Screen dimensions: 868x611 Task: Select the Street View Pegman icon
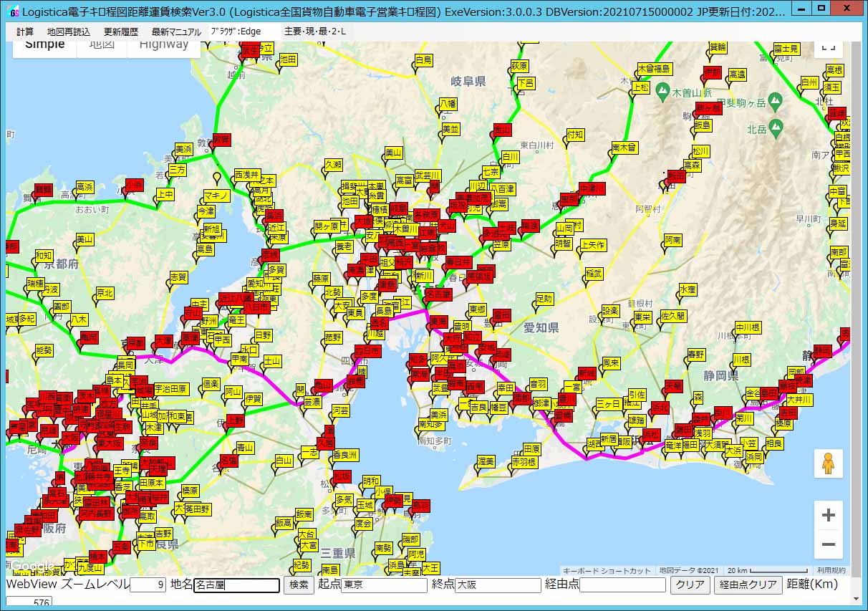tap(829, 464)
